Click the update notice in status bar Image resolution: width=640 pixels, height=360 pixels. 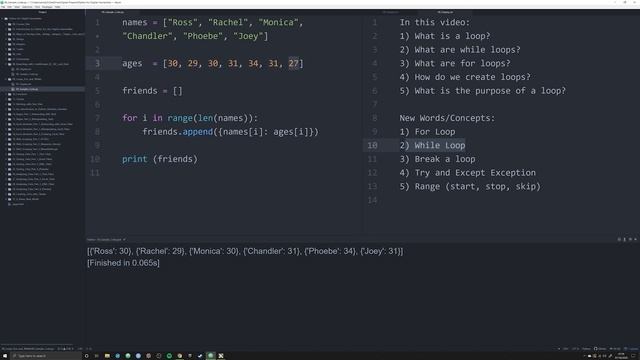pyautogui.click(x=631, y=349)
